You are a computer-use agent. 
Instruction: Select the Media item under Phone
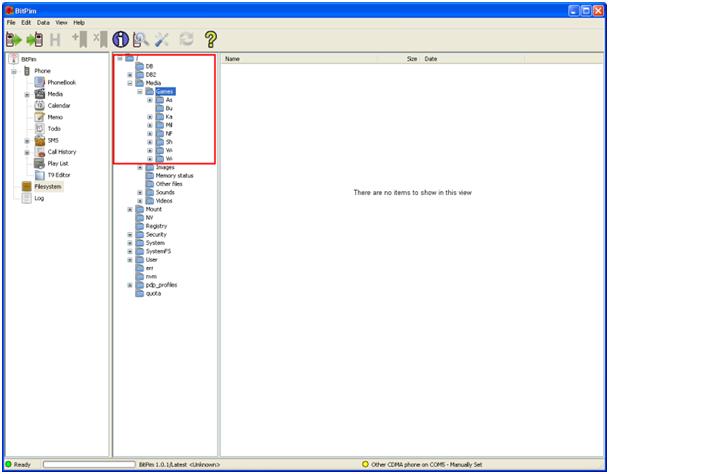pos(55,94)
